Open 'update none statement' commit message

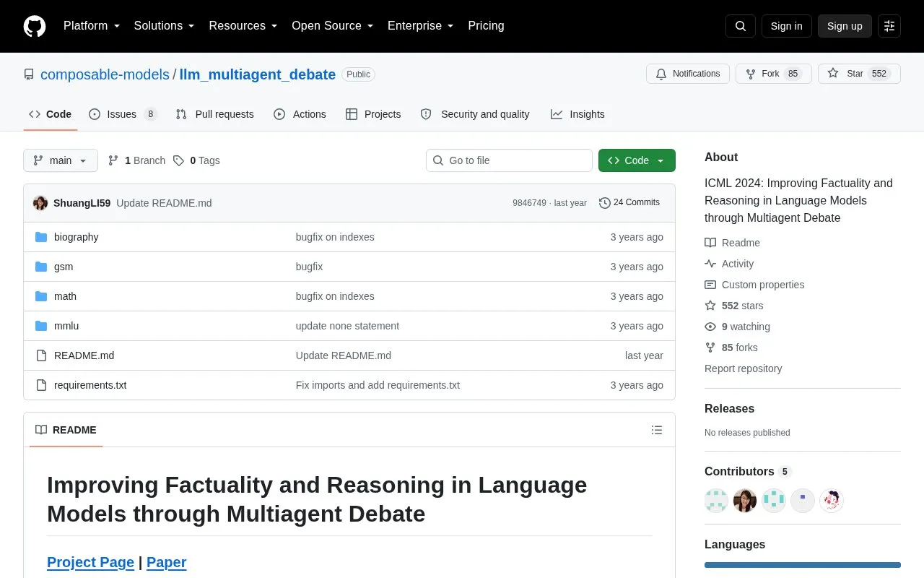click(347, 326)
